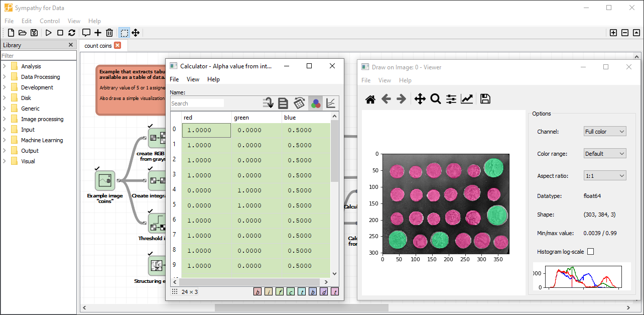Expand the Machine Learning library folder
Screen dimensions: 644x315
[x=5, y=140]
